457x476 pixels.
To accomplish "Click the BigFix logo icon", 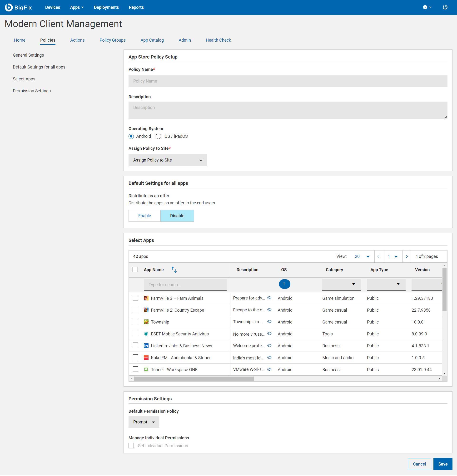I will click(9, 7).
